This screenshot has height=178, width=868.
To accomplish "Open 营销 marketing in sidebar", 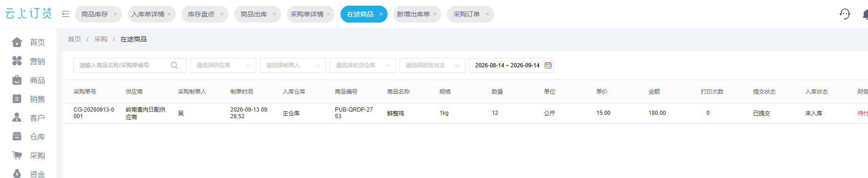I will (x=37, y=61).
